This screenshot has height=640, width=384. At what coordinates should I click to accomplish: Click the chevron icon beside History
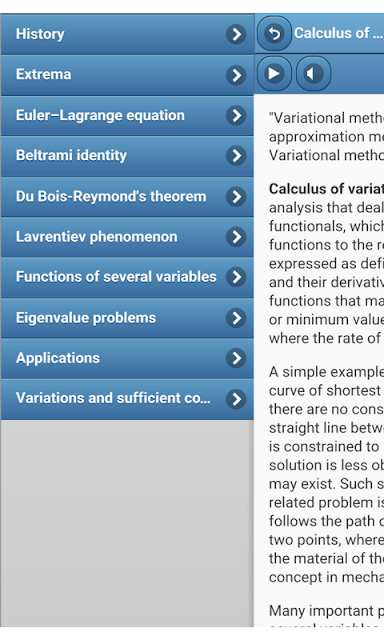point(236,34)
